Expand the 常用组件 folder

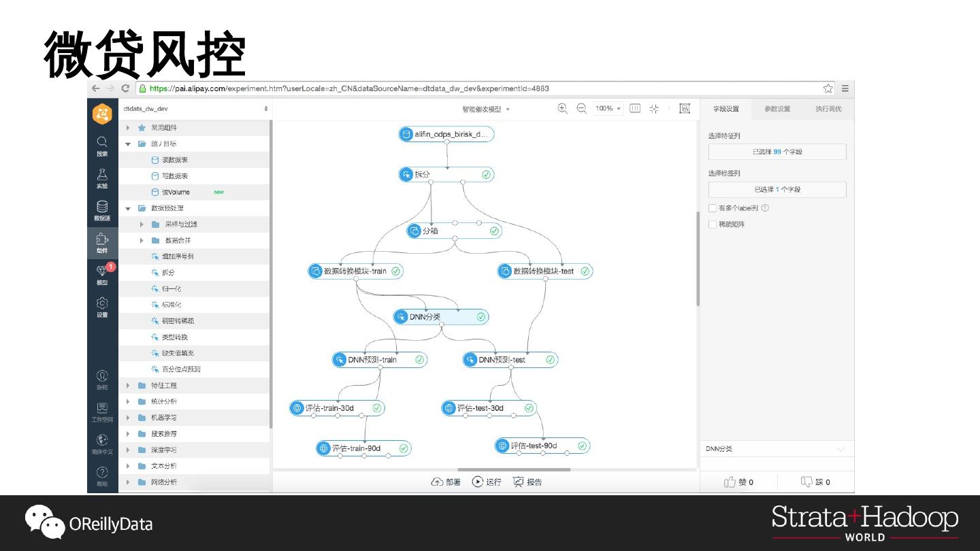pyautogui.click(x=128, y=128)
